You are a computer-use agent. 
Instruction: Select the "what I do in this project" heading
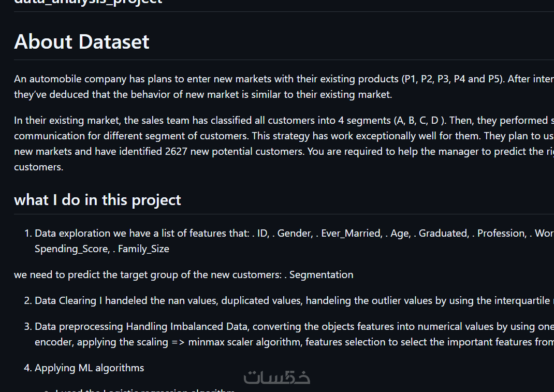97,200
